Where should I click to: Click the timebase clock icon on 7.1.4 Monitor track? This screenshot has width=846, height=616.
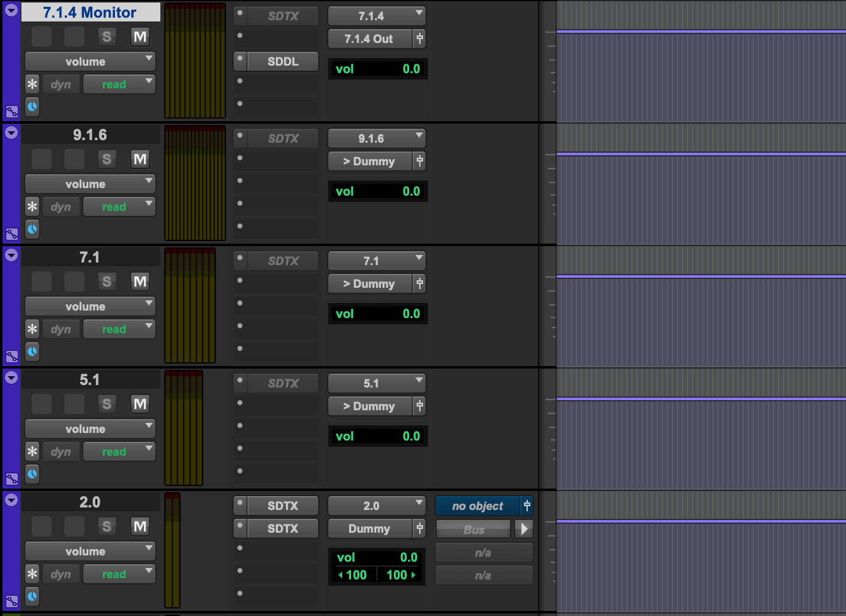tap(32, 107)
